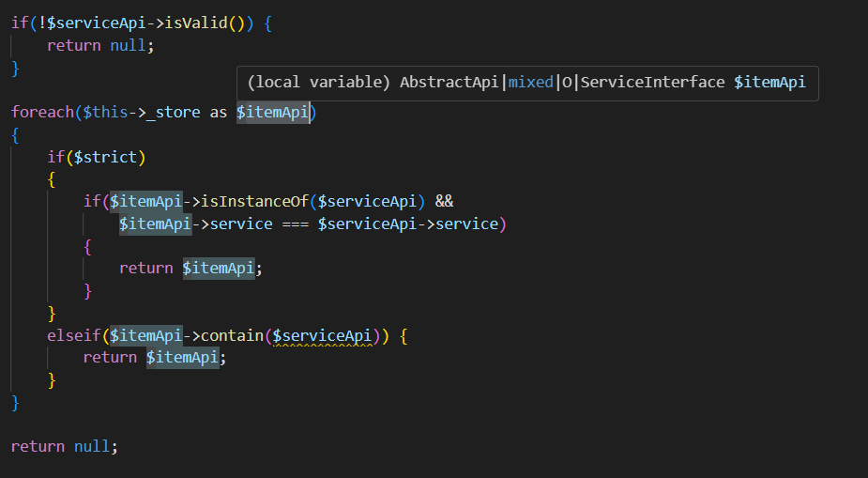Click the && operator in the condition
Screen dimensions: 868x478
point(445,201)
